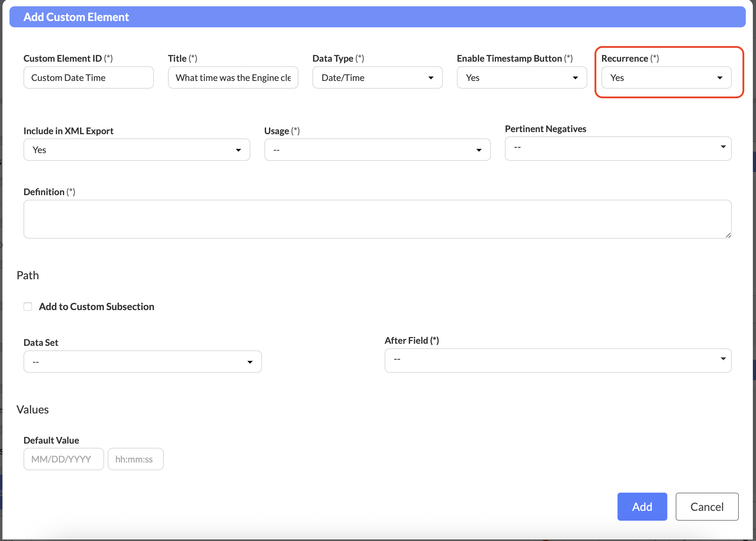Open the Recurrence dropdown

point(666,77)
